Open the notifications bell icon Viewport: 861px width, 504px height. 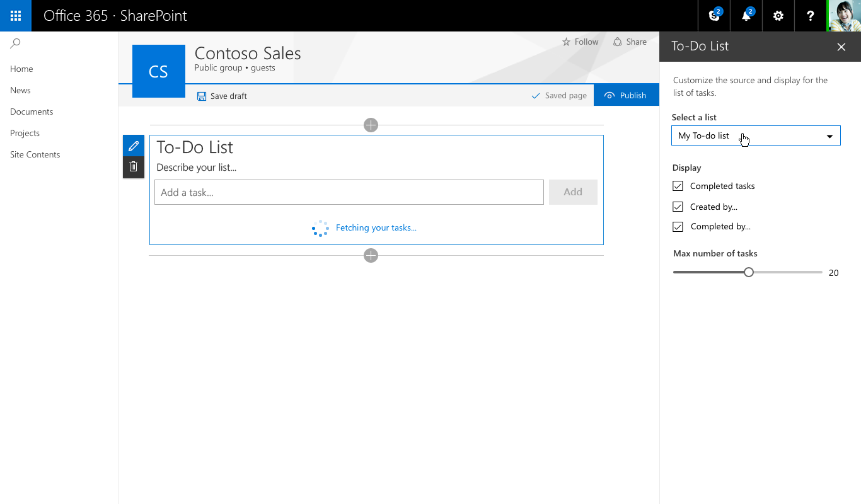coord(746,16)
